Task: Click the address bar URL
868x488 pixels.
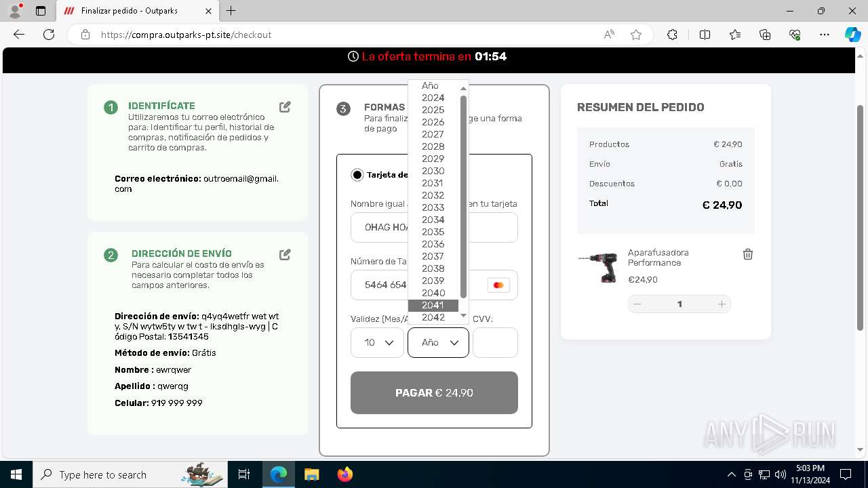Action: [186, 35]
